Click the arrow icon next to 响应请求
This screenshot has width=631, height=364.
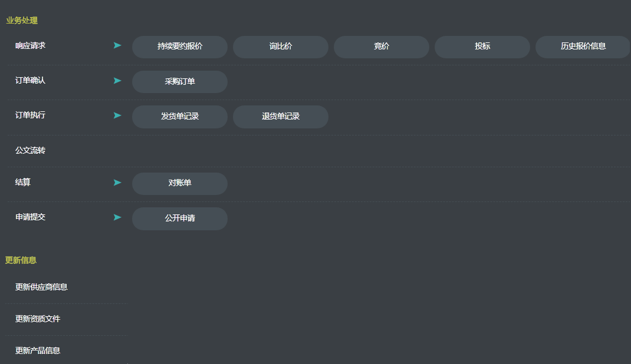click(x=117, y=45)
